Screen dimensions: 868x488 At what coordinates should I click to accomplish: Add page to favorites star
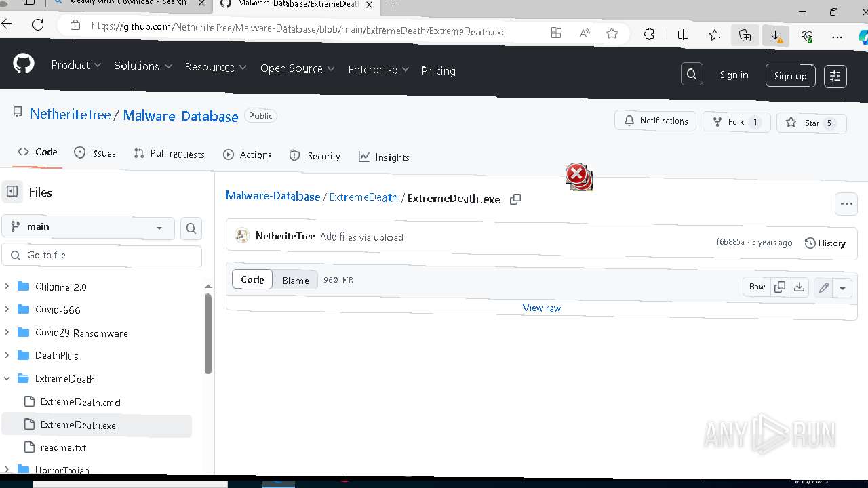612,33
